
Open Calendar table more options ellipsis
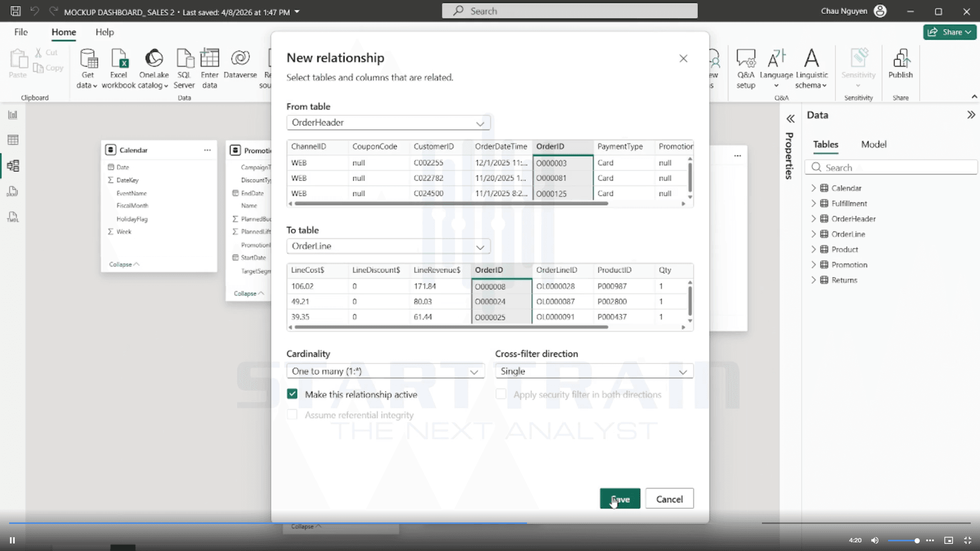pyautogui.click(x=207, y=150)
